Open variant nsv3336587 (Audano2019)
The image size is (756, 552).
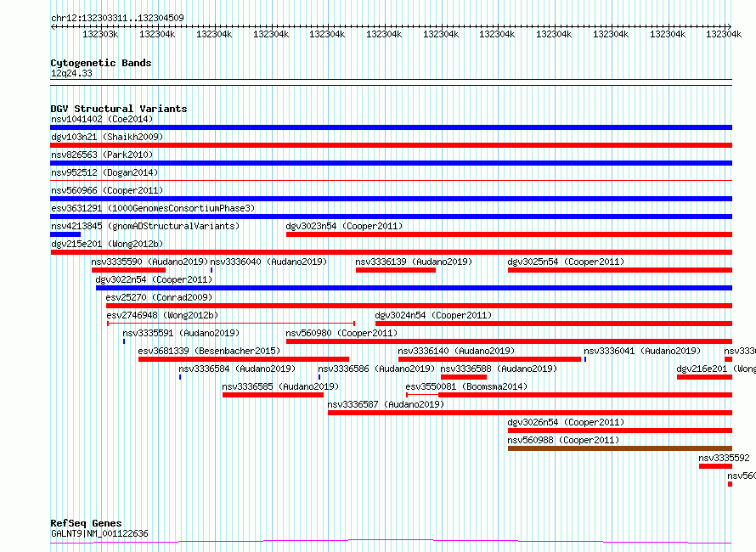tap(386, 404)
